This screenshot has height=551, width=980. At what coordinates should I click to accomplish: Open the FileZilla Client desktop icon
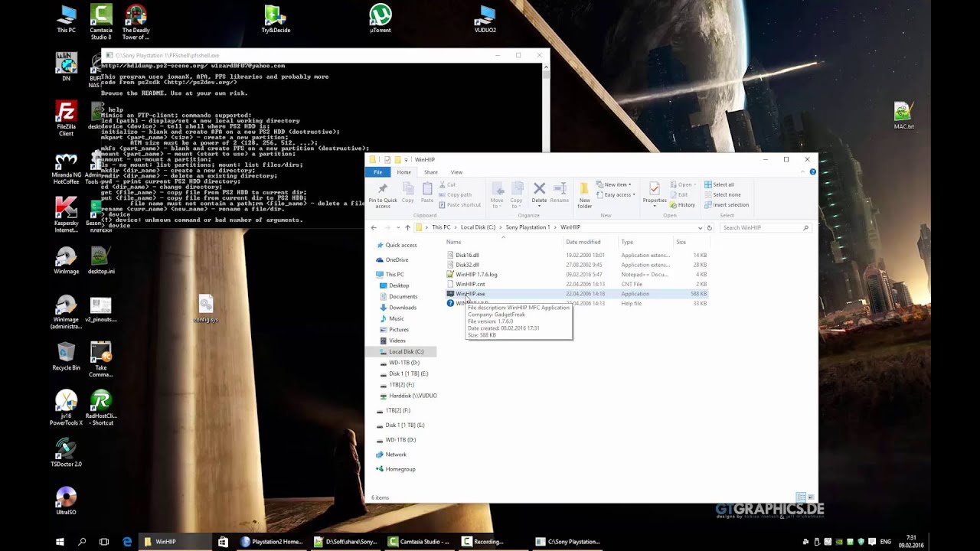67,119
